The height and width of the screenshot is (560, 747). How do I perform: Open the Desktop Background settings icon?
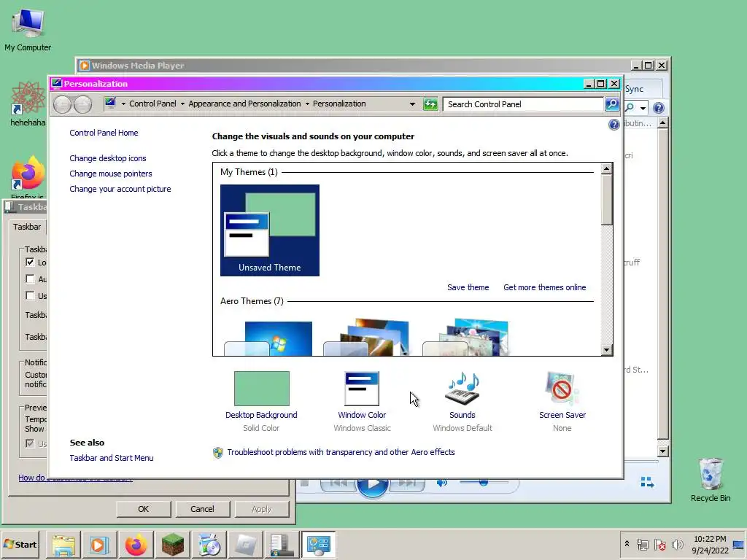click(x=262, y=389)
